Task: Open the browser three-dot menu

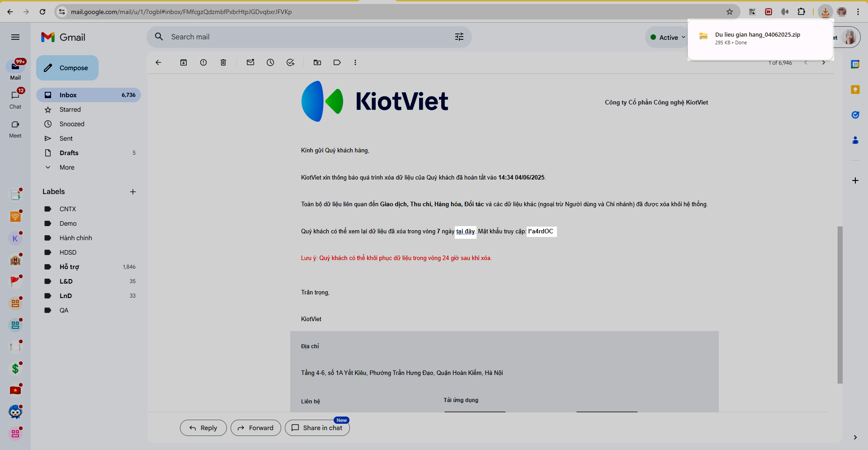Action: [858, 12]
